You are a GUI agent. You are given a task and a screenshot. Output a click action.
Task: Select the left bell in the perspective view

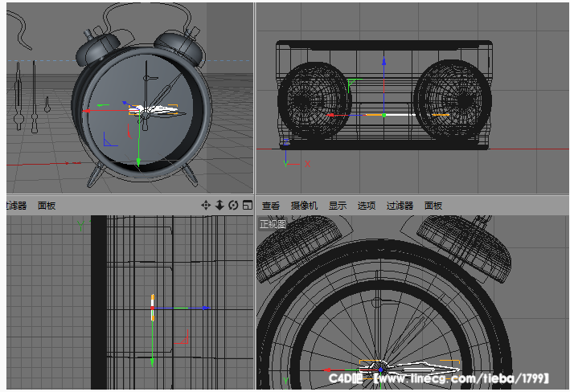point(97,49)
